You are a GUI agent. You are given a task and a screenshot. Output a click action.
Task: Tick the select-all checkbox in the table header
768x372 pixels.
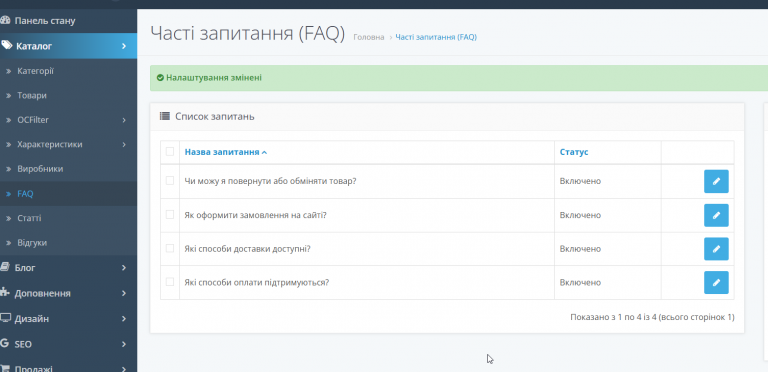tap(170, 152)
